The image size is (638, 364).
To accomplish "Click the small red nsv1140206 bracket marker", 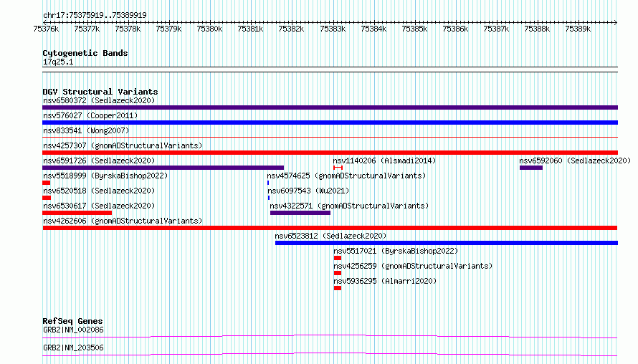I will 338,168.
